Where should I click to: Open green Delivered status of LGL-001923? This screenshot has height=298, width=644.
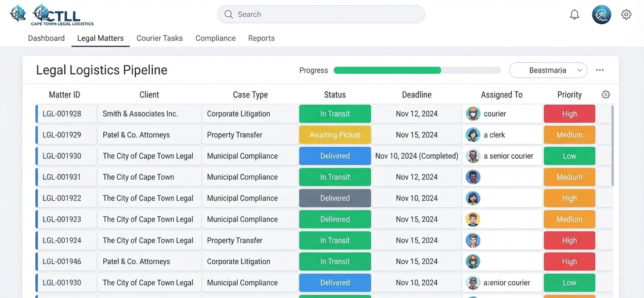point(335,219)
